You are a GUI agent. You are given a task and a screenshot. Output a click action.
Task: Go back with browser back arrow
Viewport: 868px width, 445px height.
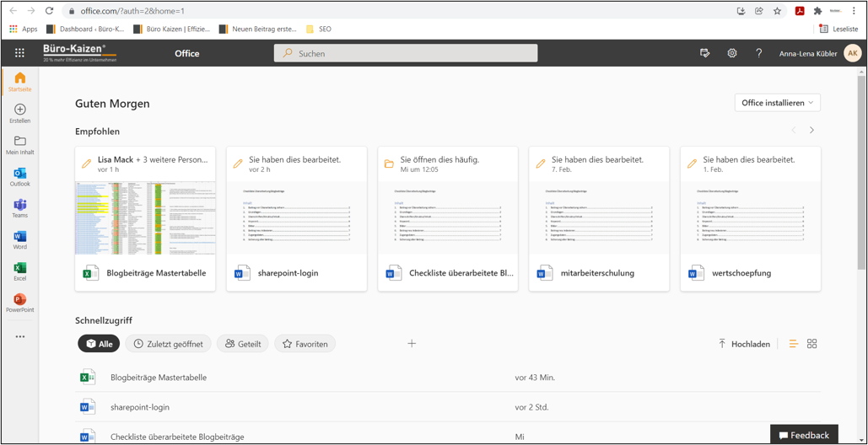13,10
